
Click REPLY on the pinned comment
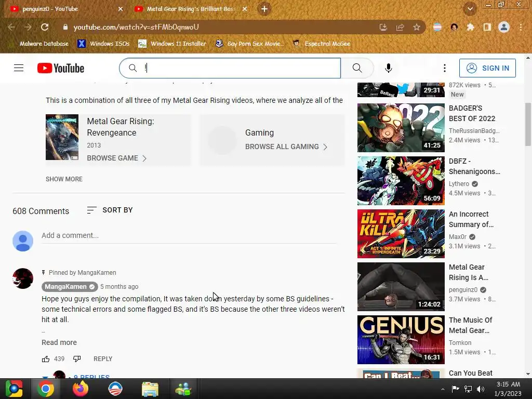[103, 359]
